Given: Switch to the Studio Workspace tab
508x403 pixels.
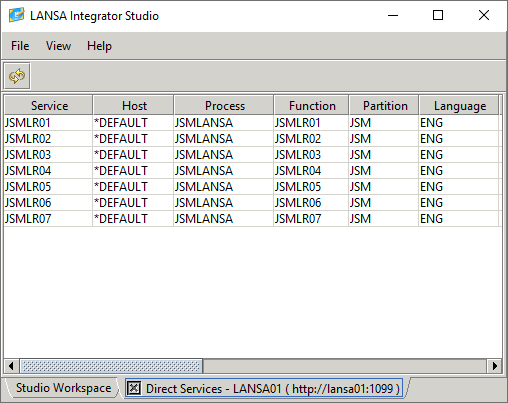Looking at the screenshot, I should coord(63,388).
